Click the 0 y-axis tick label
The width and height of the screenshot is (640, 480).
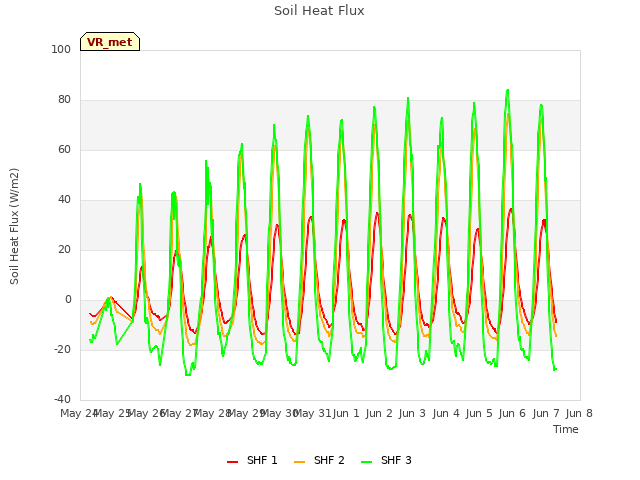68,300
